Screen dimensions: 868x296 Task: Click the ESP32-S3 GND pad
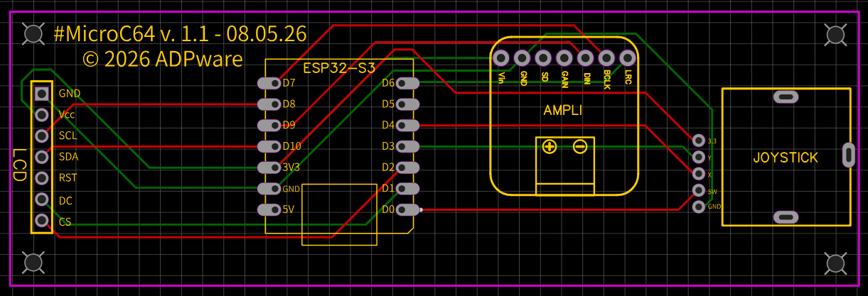(x=269, y=189)
